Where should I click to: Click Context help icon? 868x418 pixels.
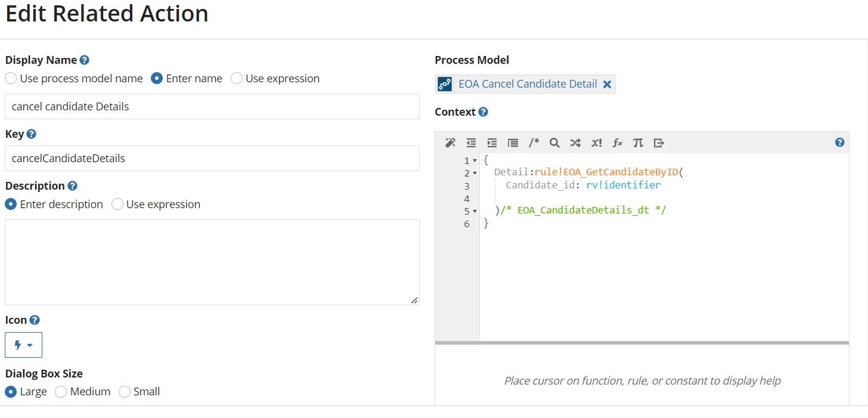(483, 112)
